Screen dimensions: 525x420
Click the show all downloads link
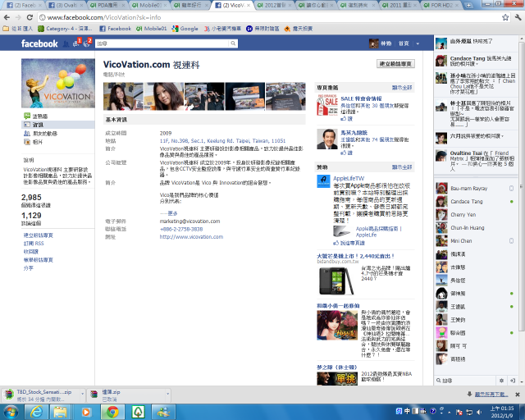point(491,395)
